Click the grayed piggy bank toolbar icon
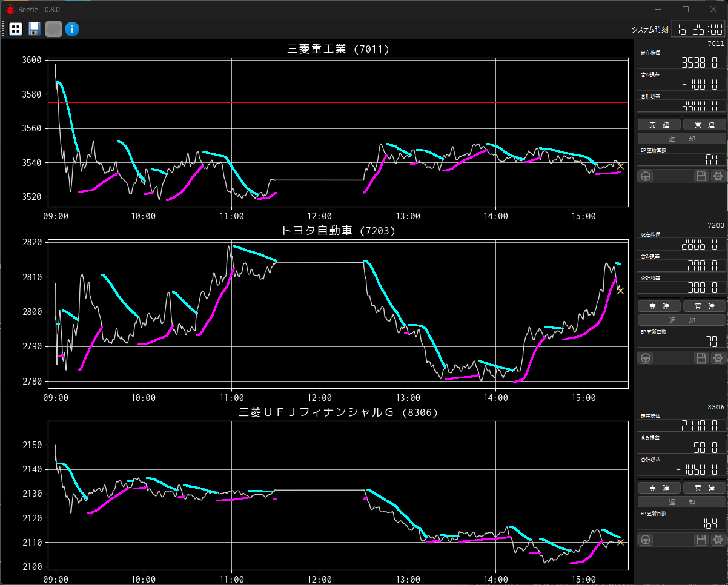The image size is (728, 585). tap(53, 29)
